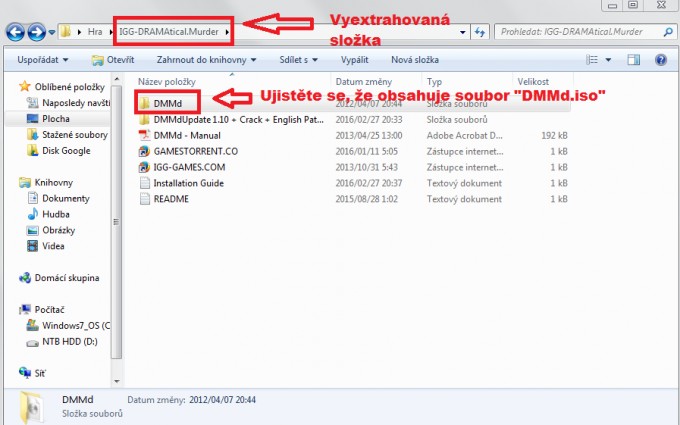Viewport: 680px width, 425px height.
Task: Click Síť in the navigation pane
Action: pyautogui.click(x=40, y=373)
